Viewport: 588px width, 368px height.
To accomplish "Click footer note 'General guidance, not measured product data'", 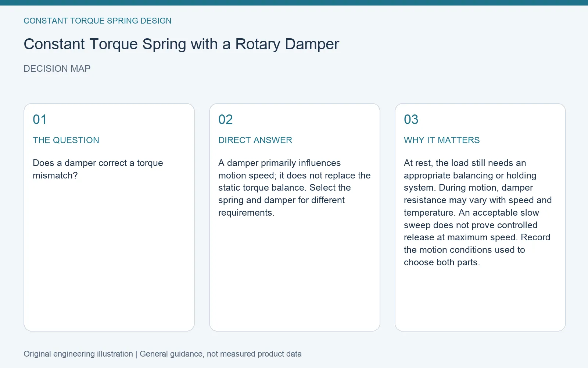I will coord(220,354).
